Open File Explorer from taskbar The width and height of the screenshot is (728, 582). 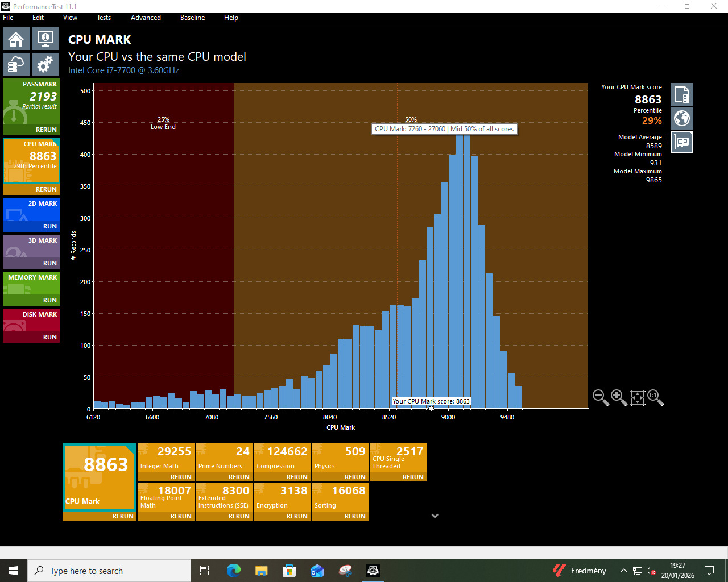click(x=261, y=571)
